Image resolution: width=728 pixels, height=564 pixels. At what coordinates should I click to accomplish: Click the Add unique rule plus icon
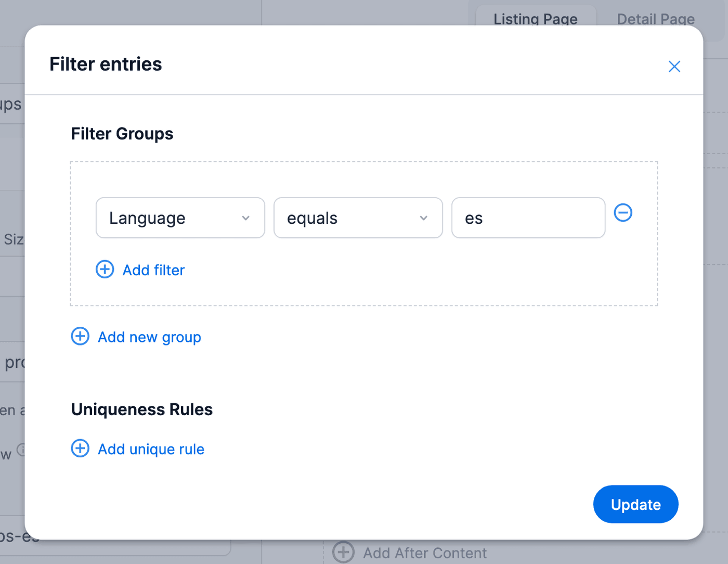click(x=80, y=448)
